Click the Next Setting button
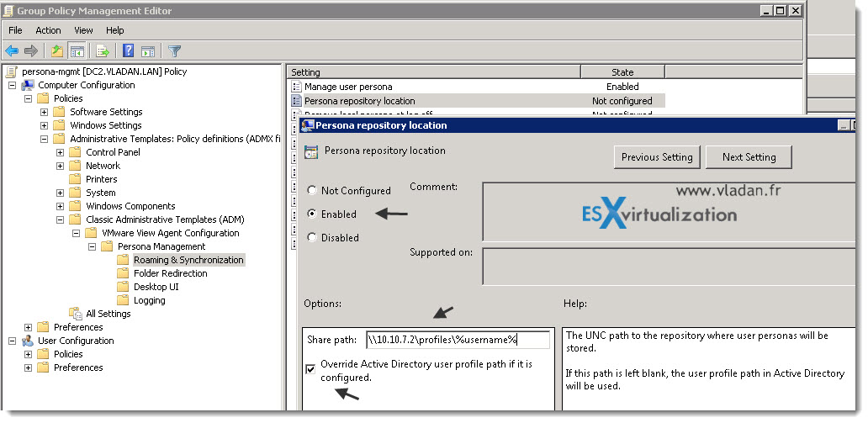Screen dimensions: 868x423 [x=749, y=157]
